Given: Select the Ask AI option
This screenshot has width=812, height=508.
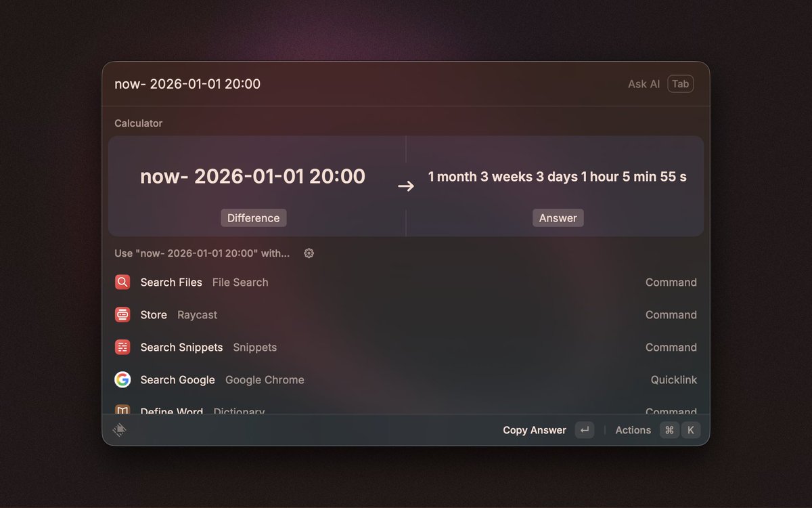Looking at the screenshot, I should pos(643,83).
